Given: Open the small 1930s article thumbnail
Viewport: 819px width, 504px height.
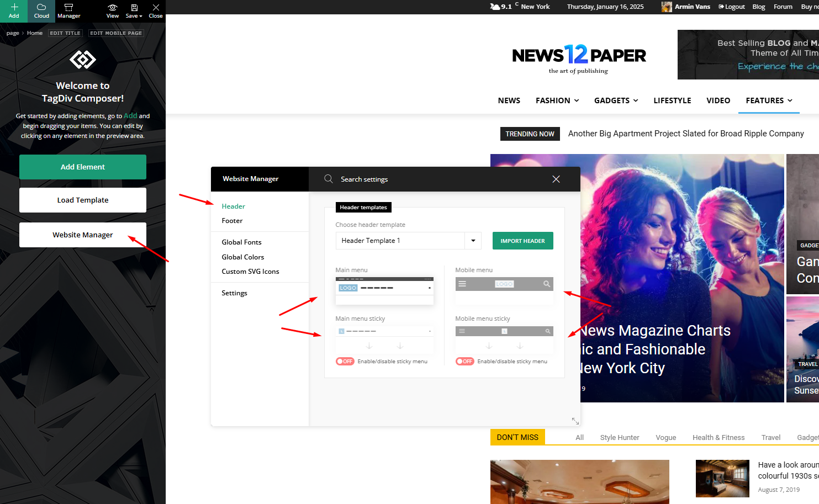Looking at the screenshot, I should (722, 479).
